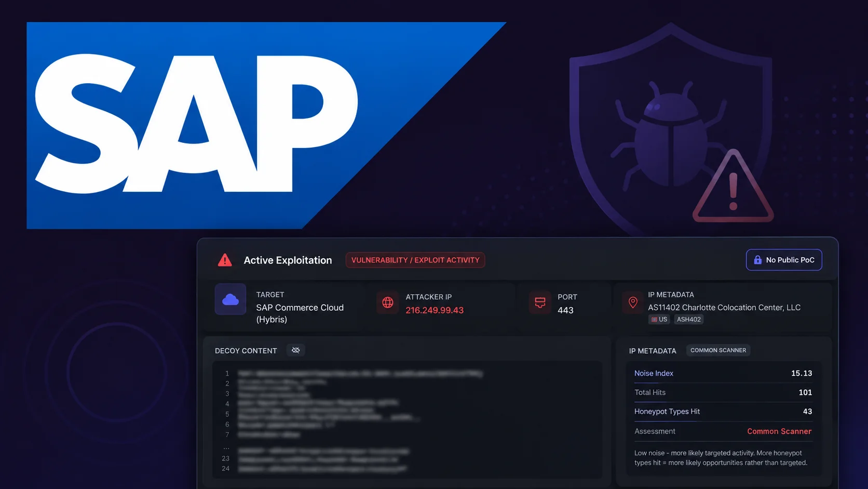
Task: Click the COMMON SCANNER badge
Action: pyautogui.click(x=718, y=350)
